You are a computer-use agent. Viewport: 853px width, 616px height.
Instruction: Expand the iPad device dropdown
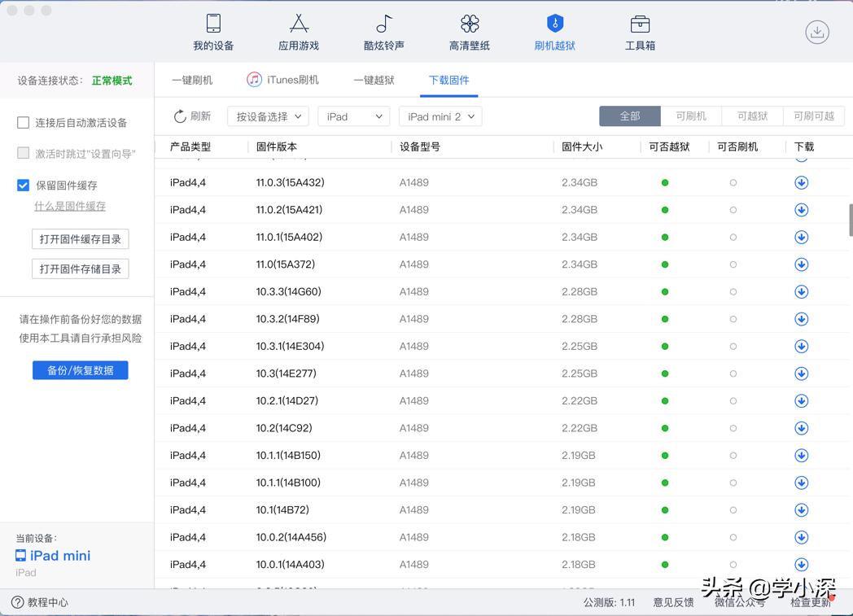(x=353, y=116)
